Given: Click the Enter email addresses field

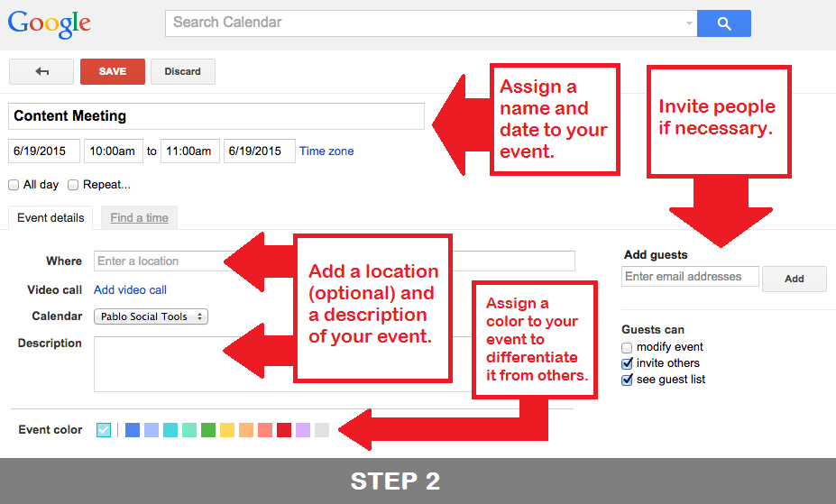Looking at the screenshot, I should point(690,277).
